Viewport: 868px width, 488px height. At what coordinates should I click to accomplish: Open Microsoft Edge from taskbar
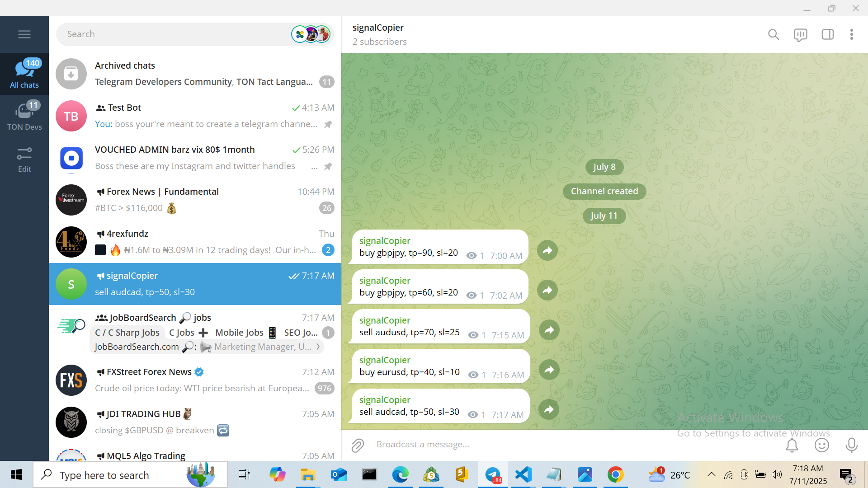click(x=400, y=475)
